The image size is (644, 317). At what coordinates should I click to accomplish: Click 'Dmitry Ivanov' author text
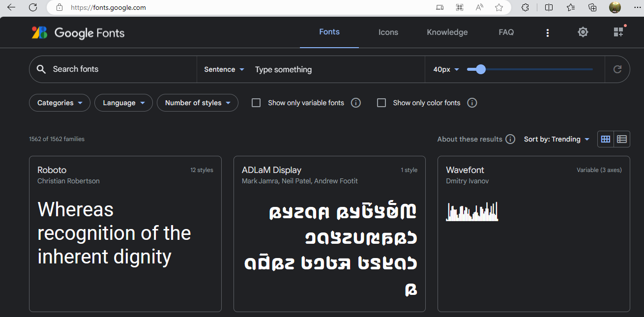click(x=468, y=181)
